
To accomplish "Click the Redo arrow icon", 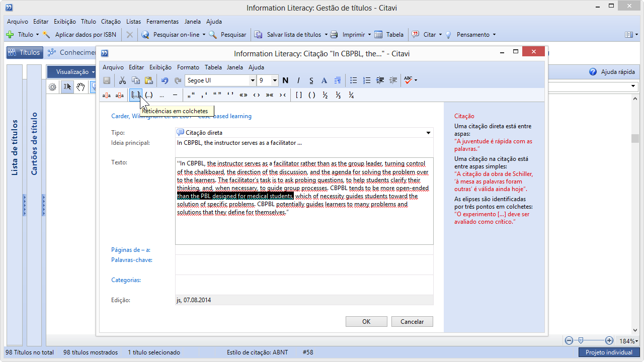I will point(178,80).
